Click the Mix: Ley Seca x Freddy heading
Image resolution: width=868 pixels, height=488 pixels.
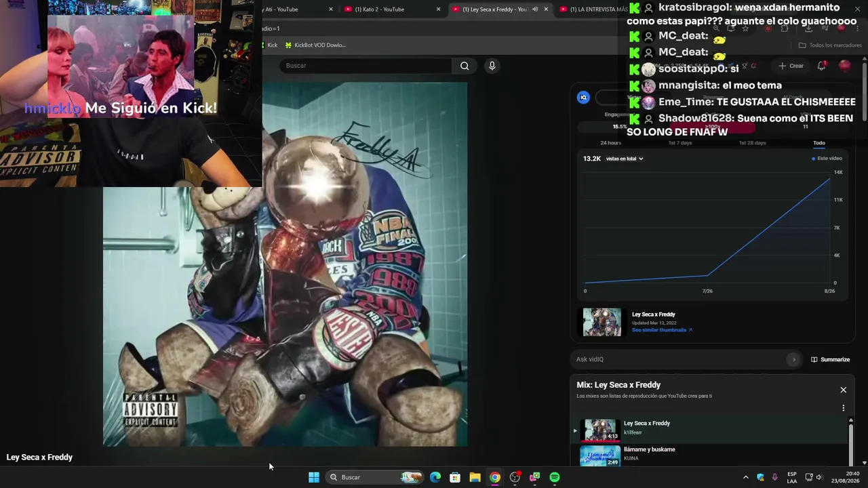pyautogui.click(x=618, y=385)
